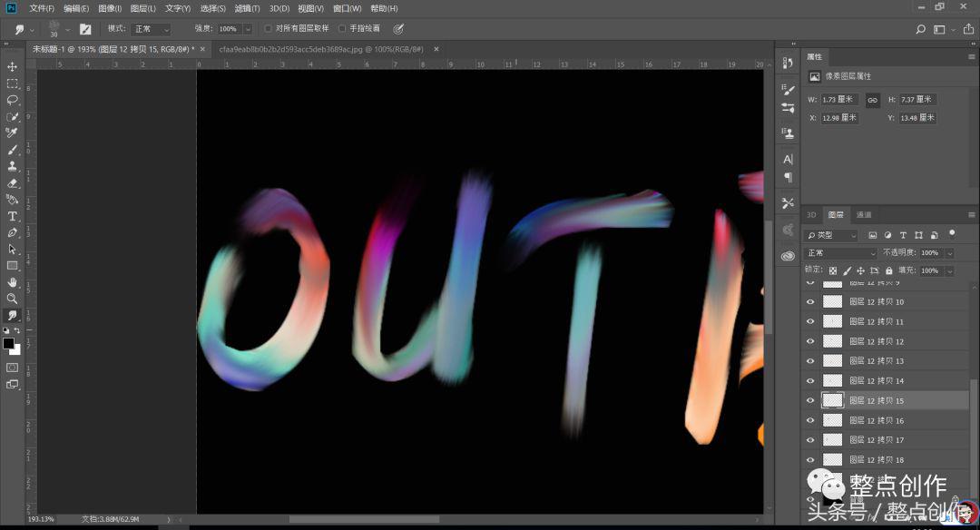
Task: Toggle the width-height link button in properties
Action: click(872, 100)
